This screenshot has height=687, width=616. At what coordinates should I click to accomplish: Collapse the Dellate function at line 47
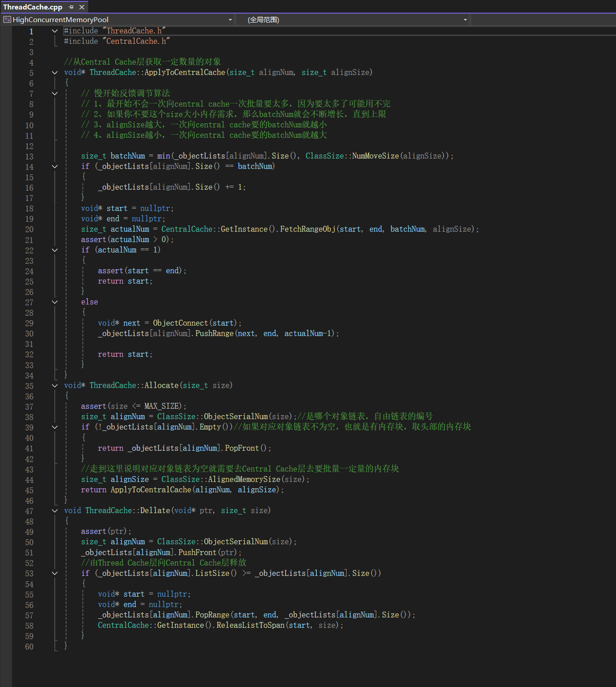[x=55, y=511]
